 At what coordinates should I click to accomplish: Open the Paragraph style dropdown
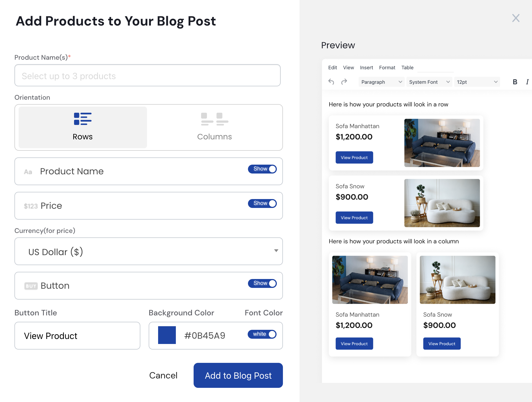[381, 82]
